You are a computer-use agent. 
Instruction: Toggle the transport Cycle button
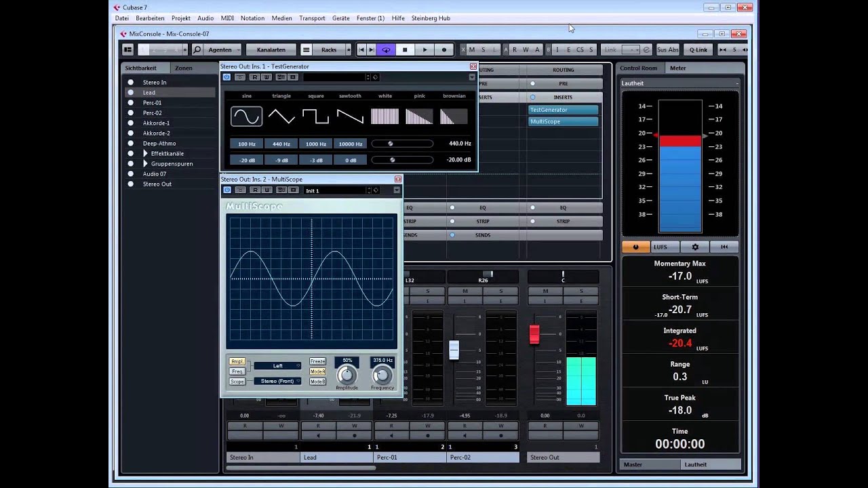386,49
